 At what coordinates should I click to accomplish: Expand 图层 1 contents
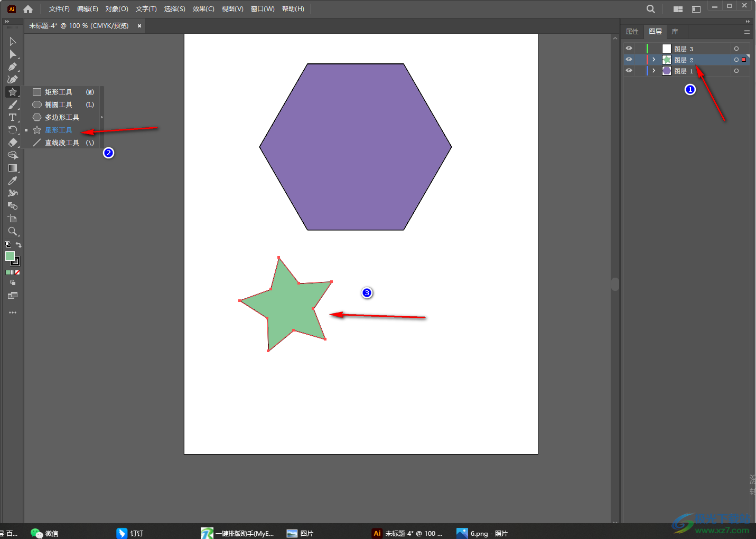tap(654, 71)
